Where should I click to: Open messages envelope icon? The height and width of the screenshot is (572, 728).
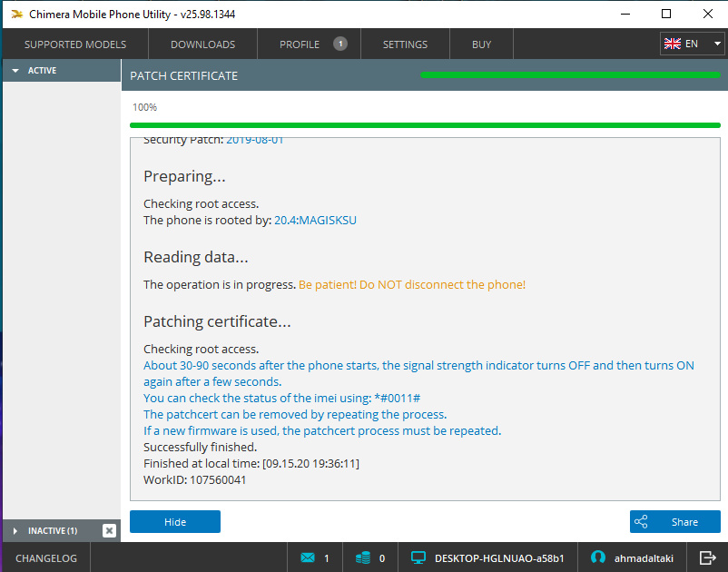(308, 557)
